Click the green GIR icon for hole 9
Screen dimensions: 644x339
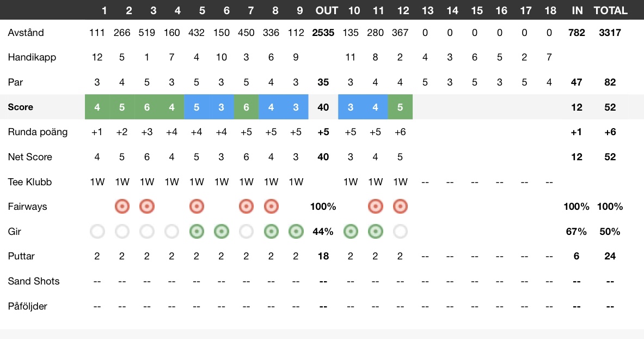tap(296, 232)
